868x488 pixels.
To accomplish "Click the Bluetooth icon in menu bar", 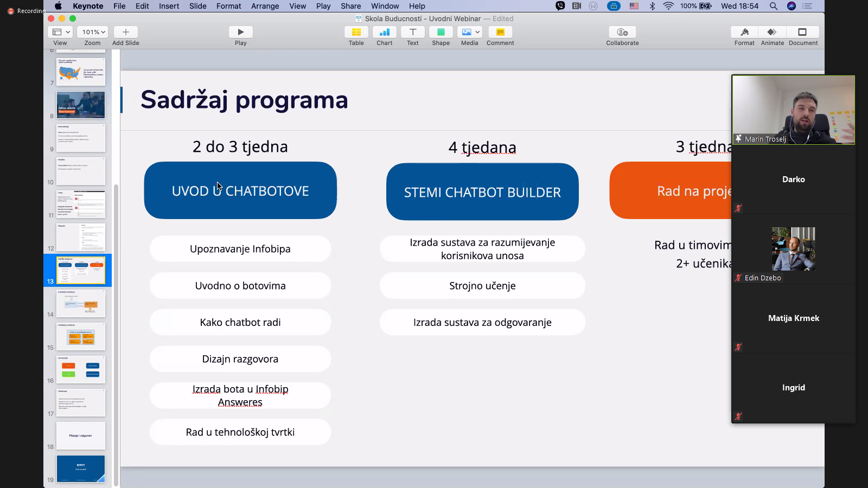I will point(652,6).
